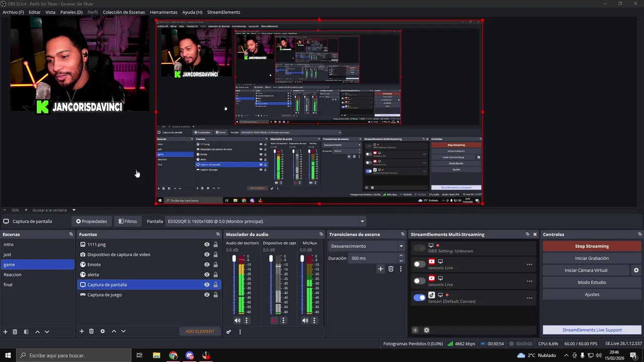Undock the Fuentes panel

(x=218, y=234)
